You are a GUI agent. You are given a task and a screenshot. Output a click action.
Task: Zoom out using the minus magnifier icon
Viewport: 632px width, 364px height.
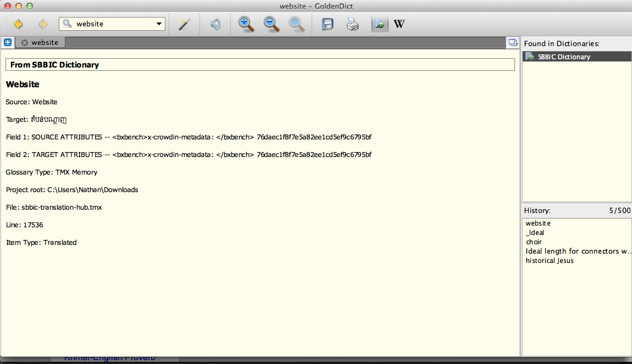click(x=271, y=24)
